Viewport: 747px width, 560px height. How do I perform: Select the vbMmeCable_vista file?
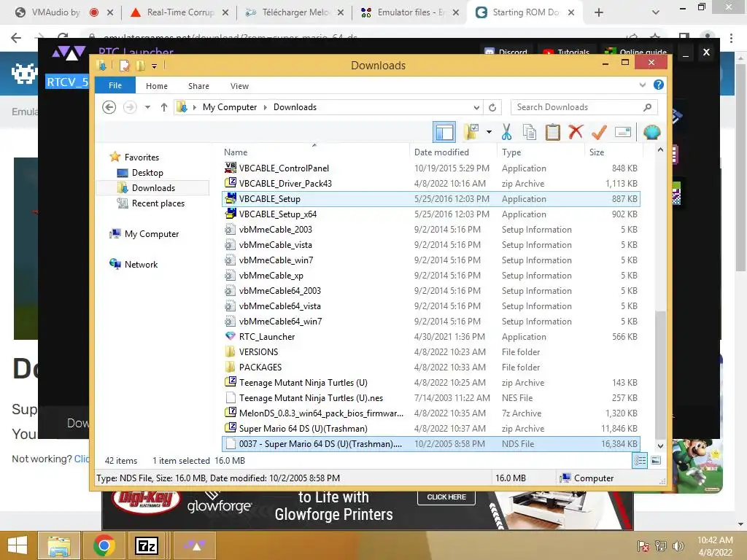pyautogui.click(x=430, y=245)
